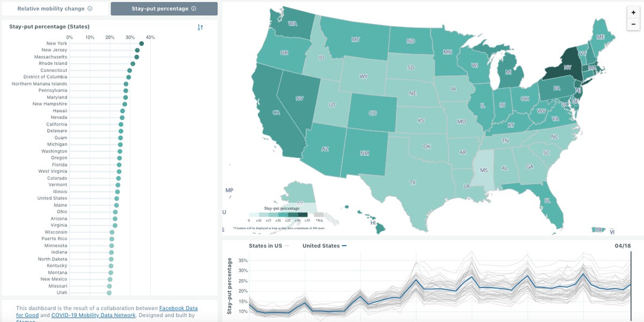Select California on the map
Viewport: 644px width, 322px height.
pyautogui.click(x=276, y=113)
